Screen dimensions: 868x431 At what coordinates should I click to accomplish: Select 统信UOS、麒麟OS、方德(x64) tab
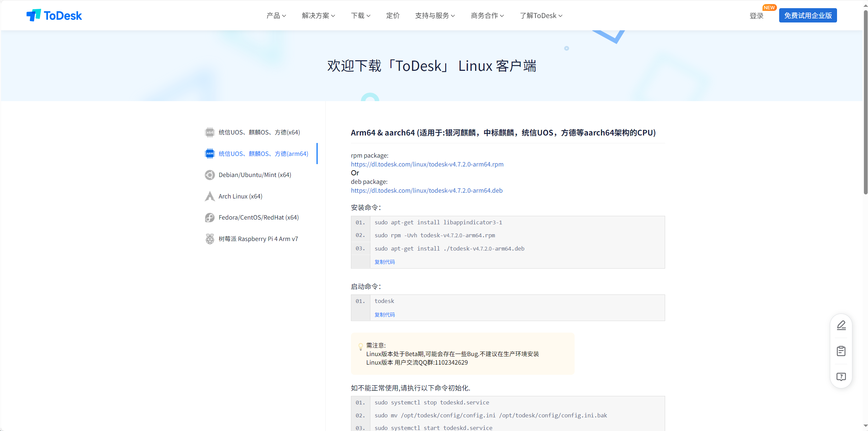click(x=259, y=132)
